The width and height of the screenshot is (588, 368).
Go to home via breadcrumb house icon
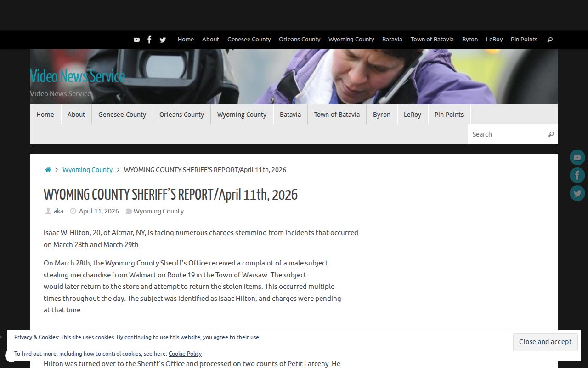48,170
